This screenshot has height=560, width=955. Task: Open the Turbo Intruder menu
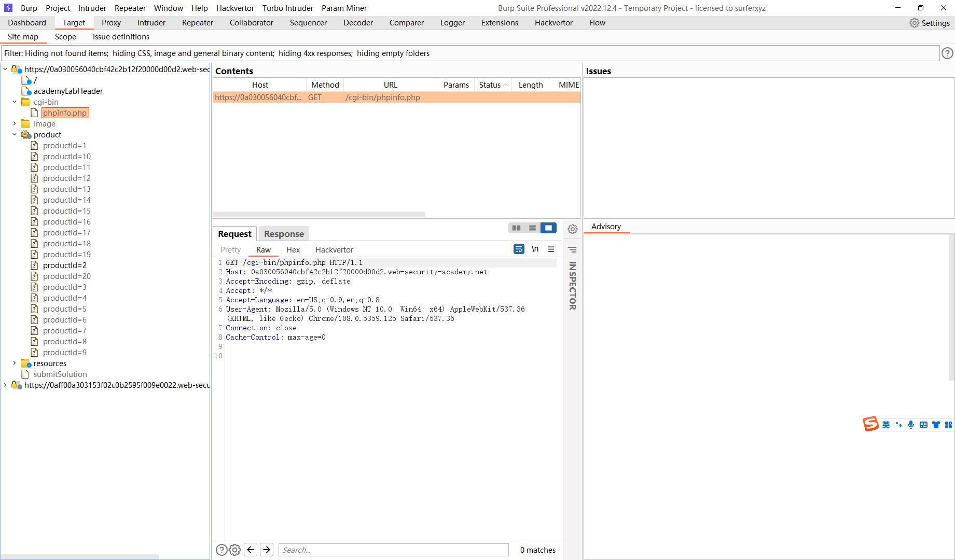288,8
